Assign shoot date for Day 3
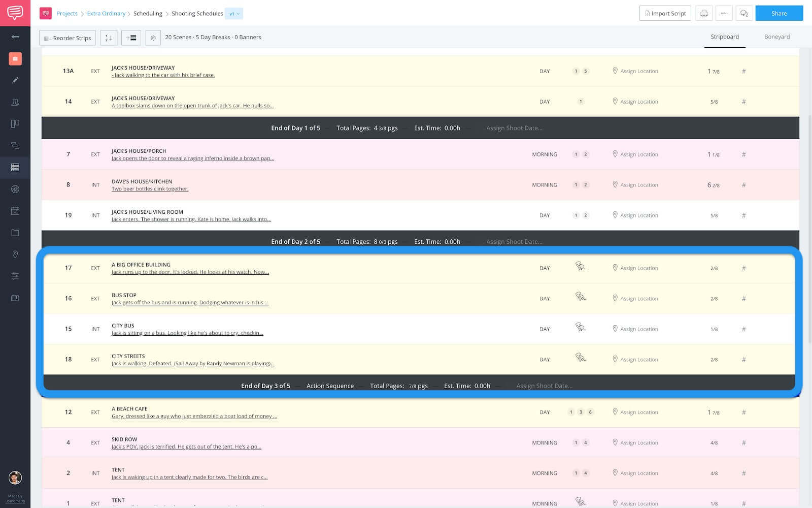 click(x=544, y=386)
